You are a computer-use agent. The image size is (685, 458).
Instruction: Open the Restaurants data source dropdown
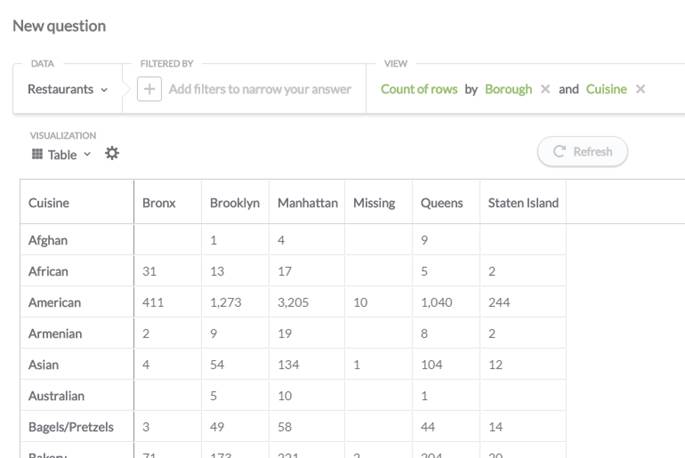pos(67,89)
